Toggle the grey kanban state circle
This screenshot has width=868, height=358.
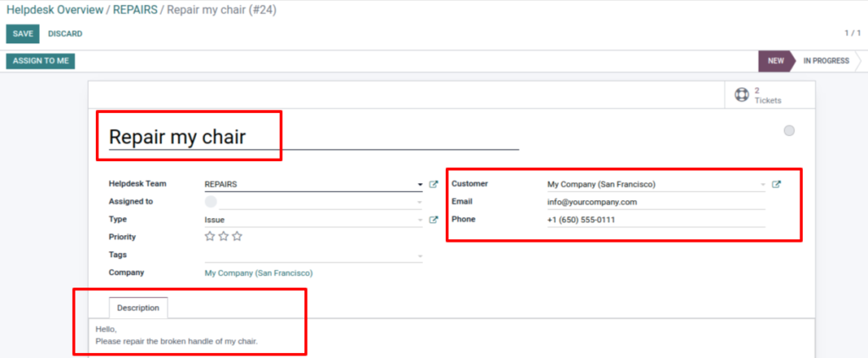(789, 131)
